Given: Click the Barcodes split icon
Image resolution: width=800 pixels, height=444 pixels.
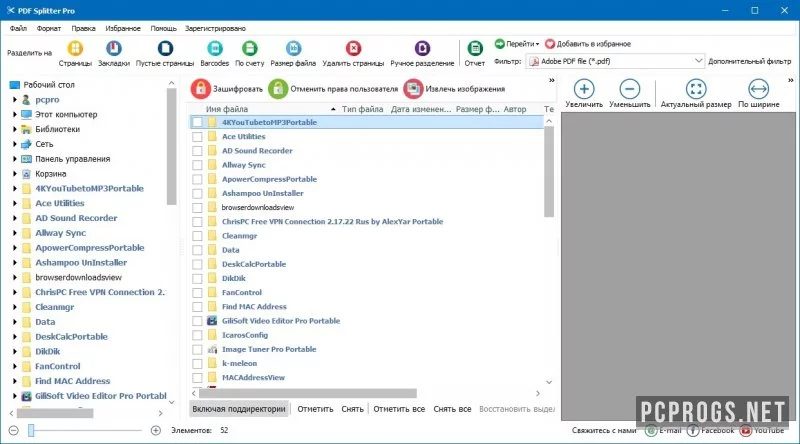Looking at the screenshot, I should (x=215, y=48).
